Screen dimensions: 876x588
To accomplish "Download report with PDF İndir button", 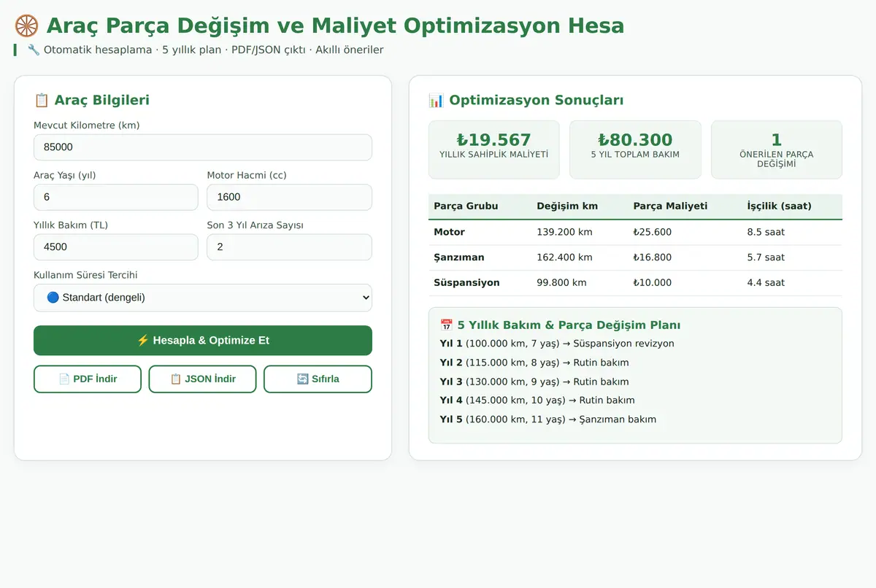I will 88,379.
